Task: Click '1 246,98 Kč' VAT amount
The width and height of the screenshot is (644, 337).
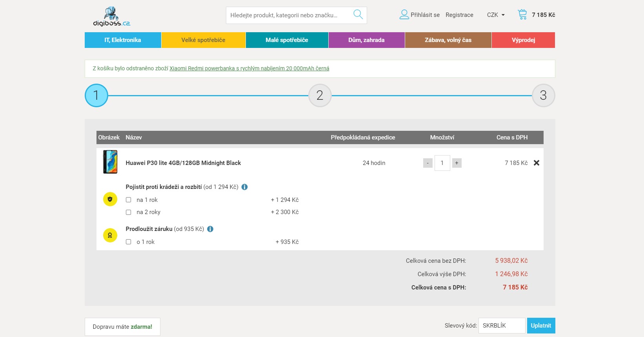Action: [511, 274]
